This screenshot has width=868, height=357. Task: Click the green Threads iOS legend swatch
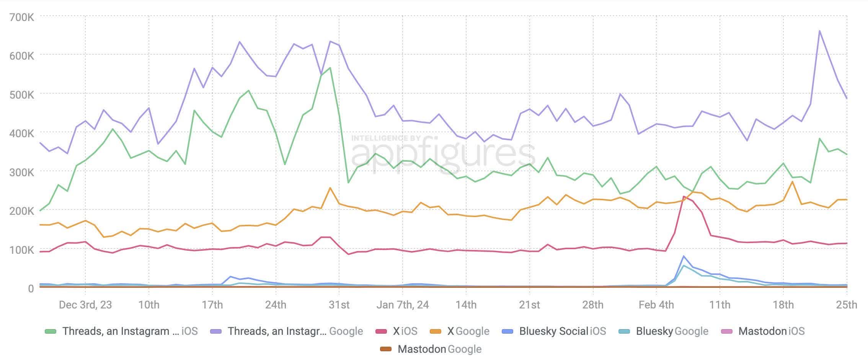click(51, 331)
